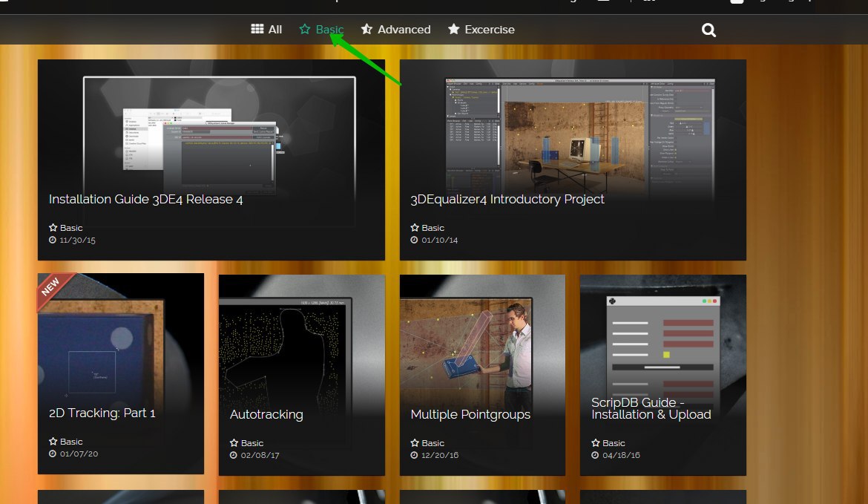This screenshot has width=868, height=504.
Task: Click Basic label on Multiple Pointgroups card
Action: point(433,444)
